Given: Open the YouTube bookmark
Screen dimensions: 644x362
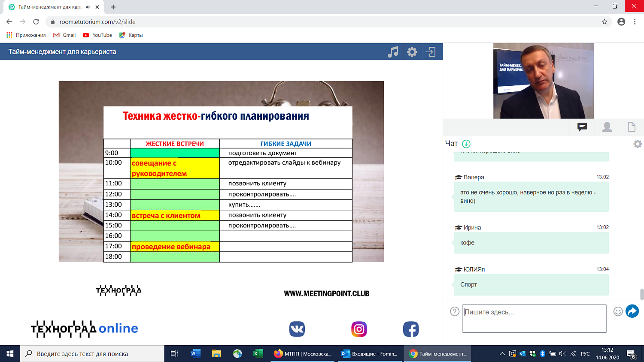Looking at the screenshot, I should pyautogui.click(x=97, y=35).
